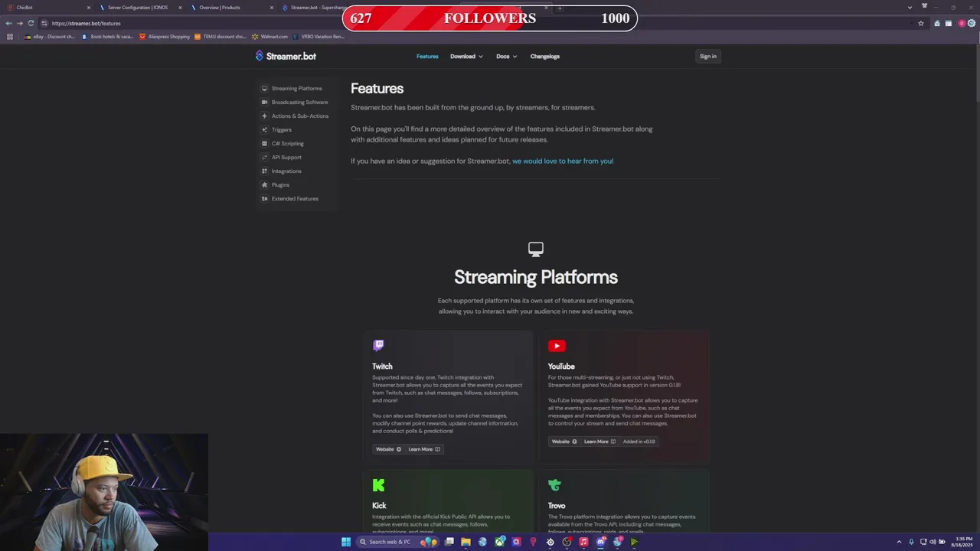The width and height of the screenshot is (980, 551).
Task: Click the Trovo logo icon on the card
Action: point(555,485)
